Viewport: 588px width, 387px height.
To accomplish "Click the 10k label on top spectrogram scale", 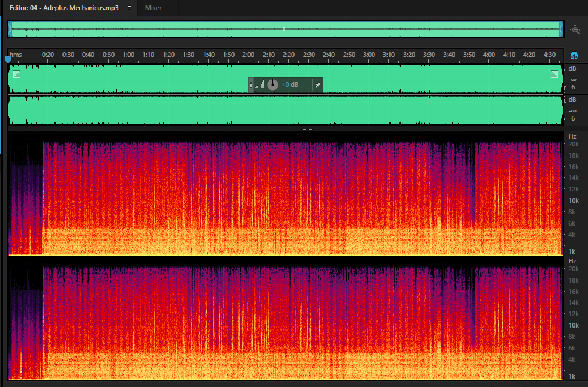I will (x=574, y=200).
